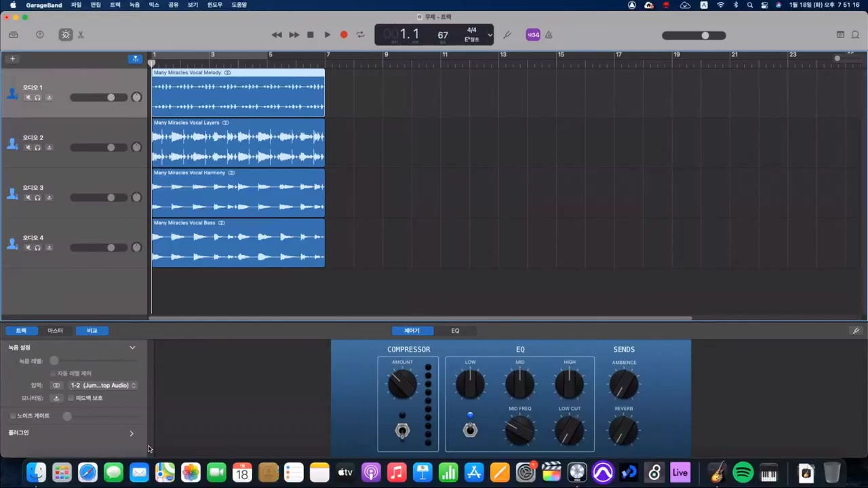Click the 비교 button

tap(92, 330)
